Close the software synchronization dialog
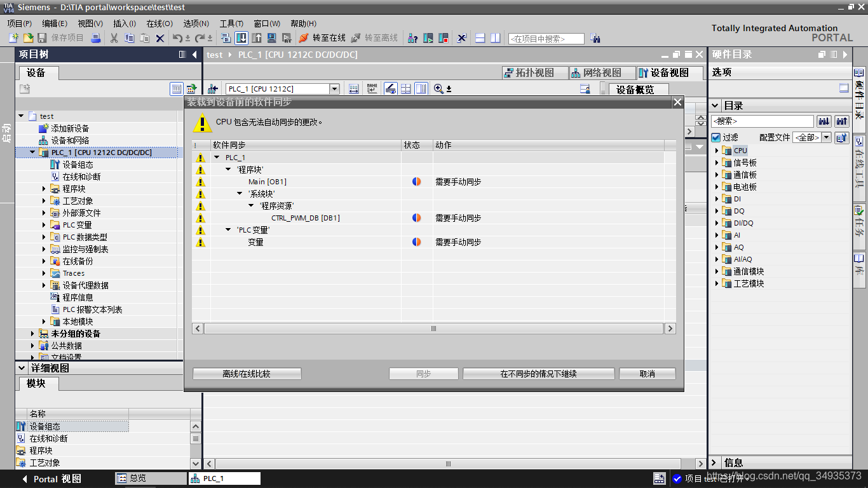 point(677,102)
